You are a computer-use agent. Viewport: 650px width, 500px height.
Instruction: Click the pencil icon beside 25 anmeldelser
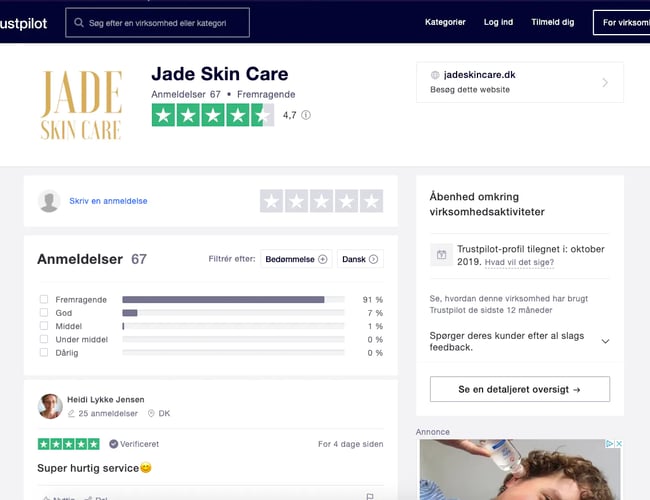71,413
